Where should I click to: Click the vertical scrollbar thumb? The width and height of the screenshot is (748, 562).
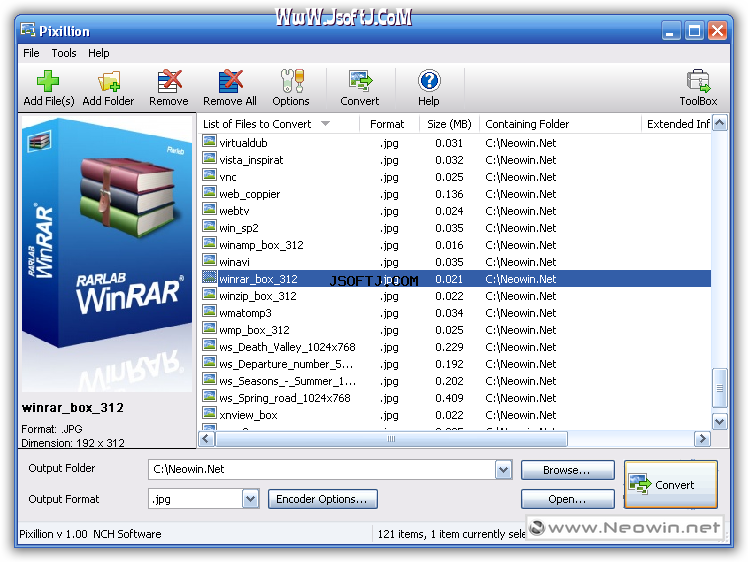click(x=719, y=388)
